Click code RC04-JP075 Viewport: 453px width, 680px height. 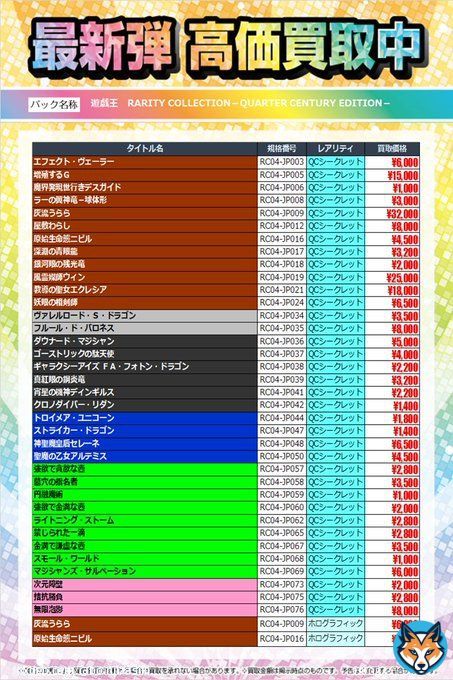tap(282, 597)
